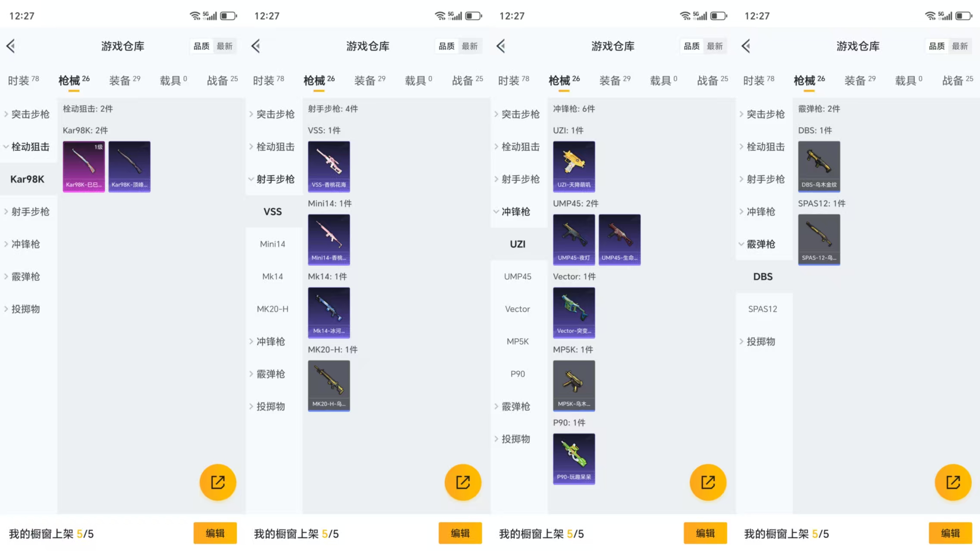Open the DBS-乌木金纹 shotgun icon
Screen dimensions: 980x551
(x=819, y=166)
